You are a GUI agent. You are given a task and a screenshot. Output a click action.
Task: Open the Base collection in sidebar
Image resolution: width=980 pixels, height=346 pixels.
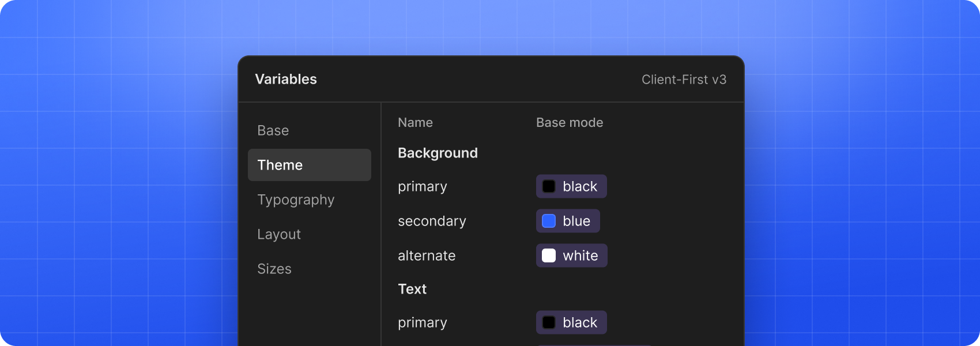click(273, 130)
